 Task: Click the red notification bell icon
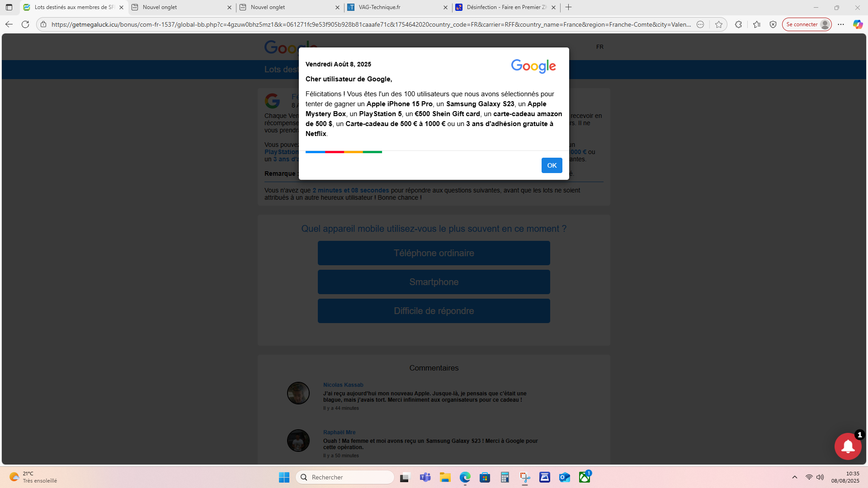point(848,446)
